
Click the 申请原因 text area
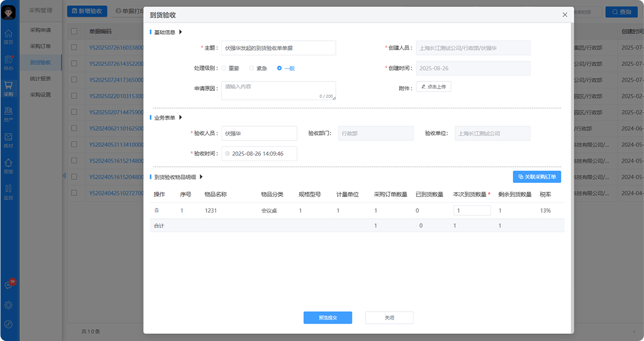278,90
